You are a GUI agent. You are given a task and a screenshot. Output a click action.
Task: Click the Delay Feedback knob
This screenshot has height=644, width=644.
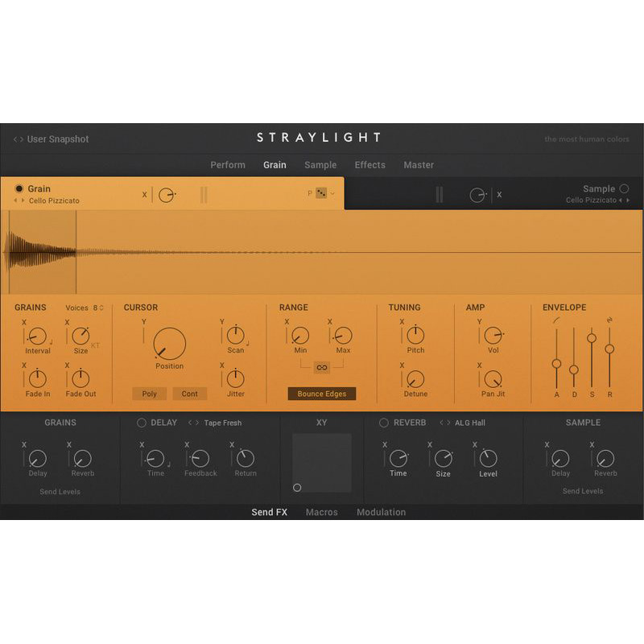coord(200,459)
